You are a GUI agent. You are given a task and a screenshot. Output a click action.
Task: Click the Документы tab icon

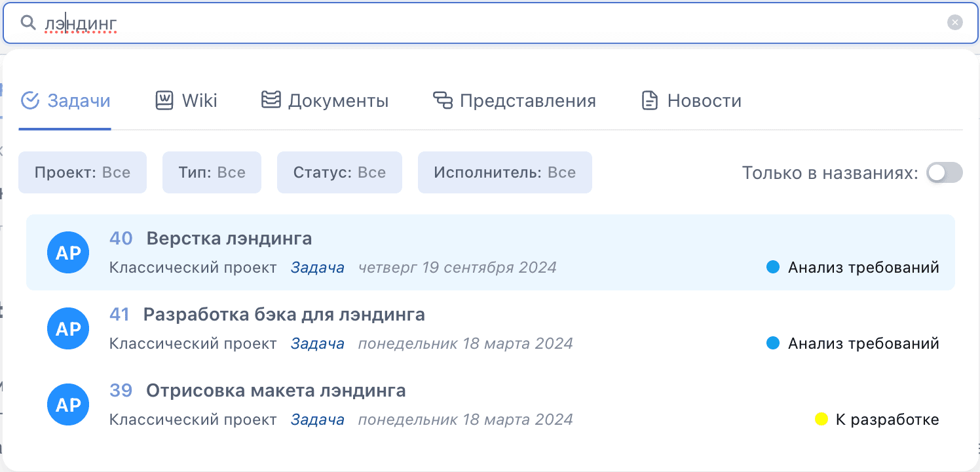click(271, 100)
